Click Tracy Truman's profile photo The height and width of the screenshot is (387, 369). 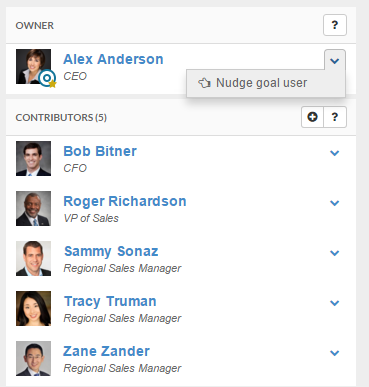coord(33,308)
